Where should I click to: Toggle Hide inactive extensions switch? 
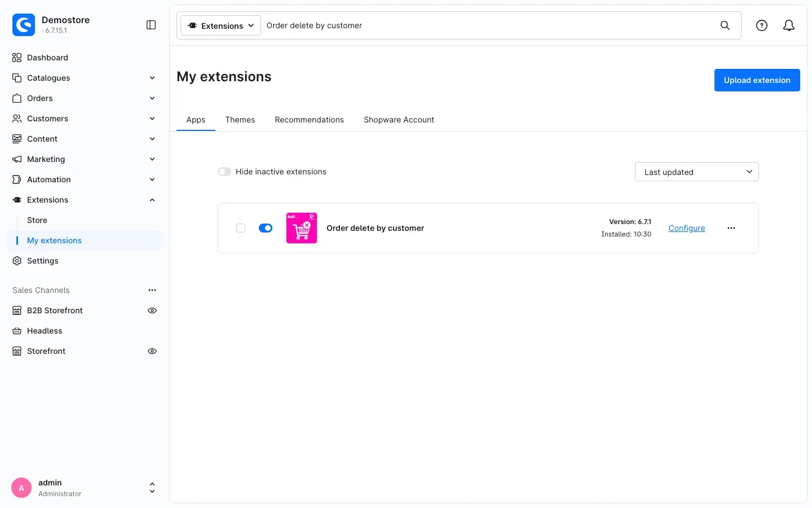click(x=224, y=172)
